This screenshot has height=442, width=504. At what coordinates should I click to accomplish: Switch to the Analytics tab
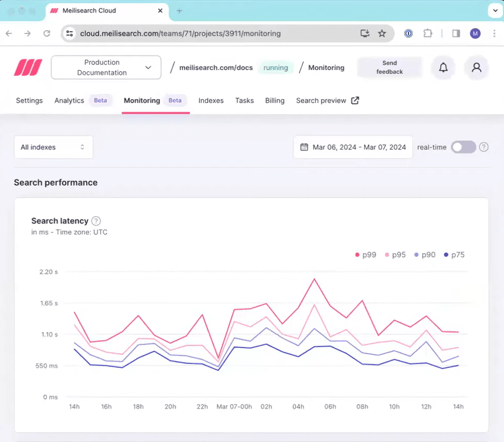[69, 101]
